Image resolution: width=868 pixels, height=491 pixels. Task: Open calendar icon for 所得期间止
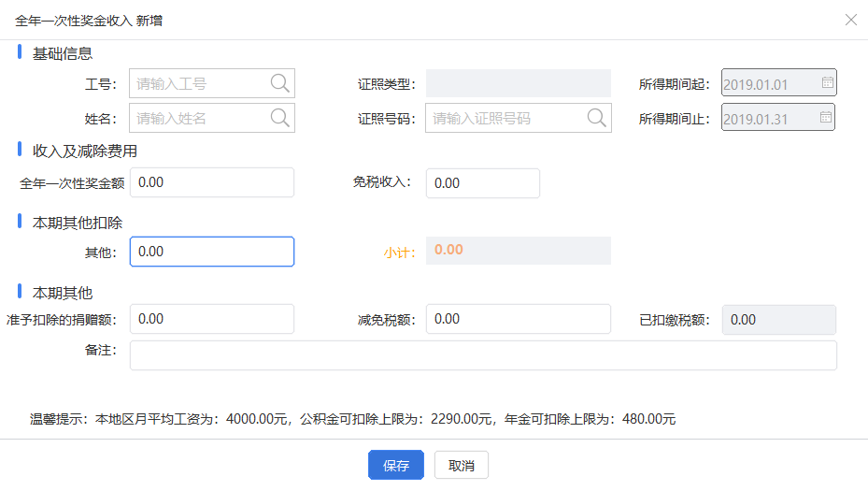point(825,117)
